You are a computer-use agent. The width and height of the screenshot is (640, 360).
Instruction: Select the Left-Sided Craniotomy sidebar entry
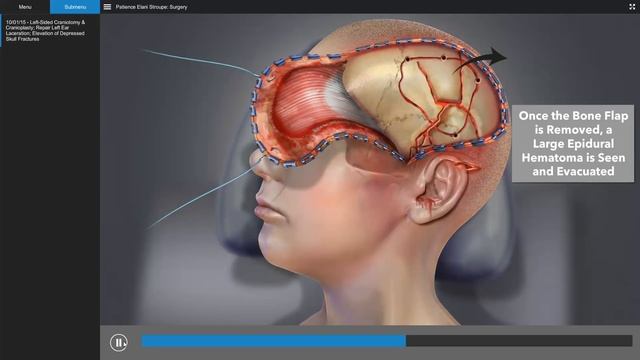click(50, 31)
